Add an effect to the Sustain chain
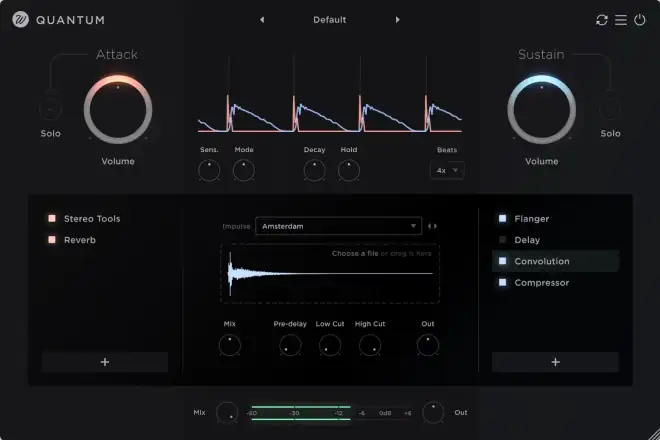This screenshot has width=660, height=440. pyautogui.click(x=555, y=362)
